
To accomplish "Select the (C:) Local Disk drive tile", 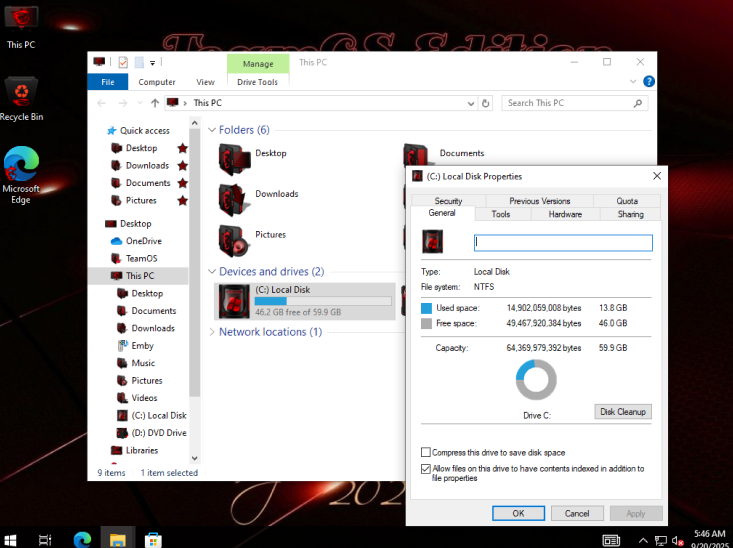I will [305, 301].
